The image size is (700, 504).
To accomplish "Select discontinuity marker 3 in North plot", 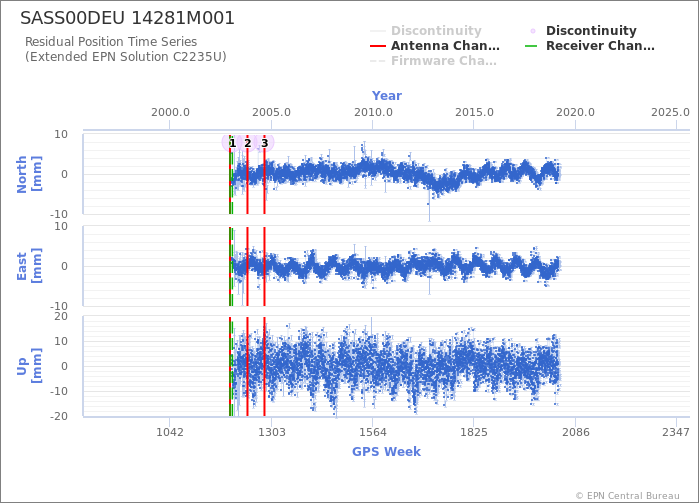I will [265, 143].
